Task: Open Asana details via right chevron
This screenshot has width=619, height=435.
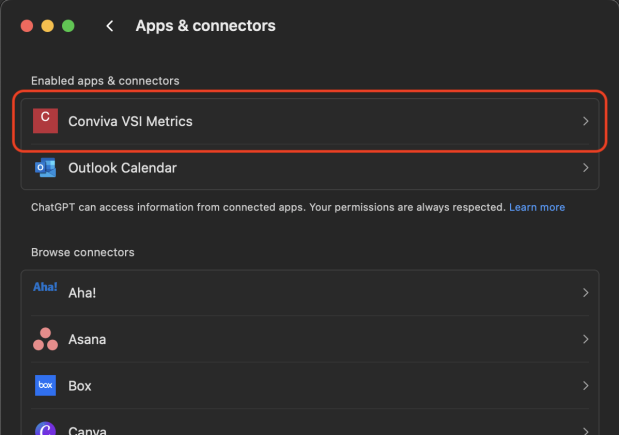Action: click(585, 339)
